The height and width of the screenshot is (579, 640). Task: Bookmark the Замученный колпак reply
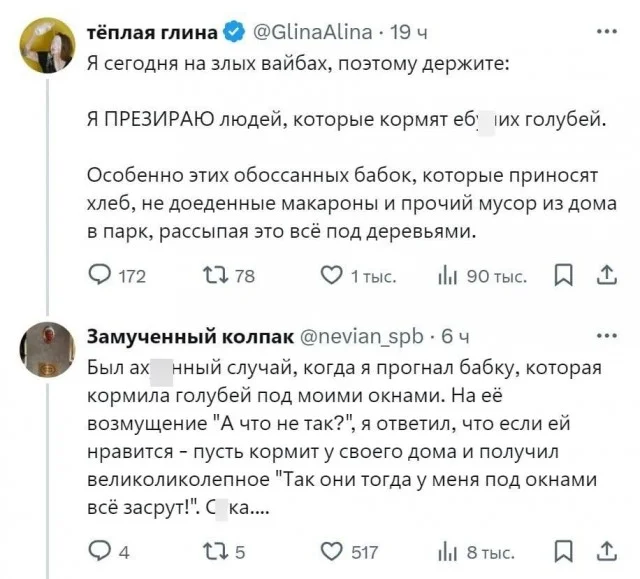pos(563,551)
